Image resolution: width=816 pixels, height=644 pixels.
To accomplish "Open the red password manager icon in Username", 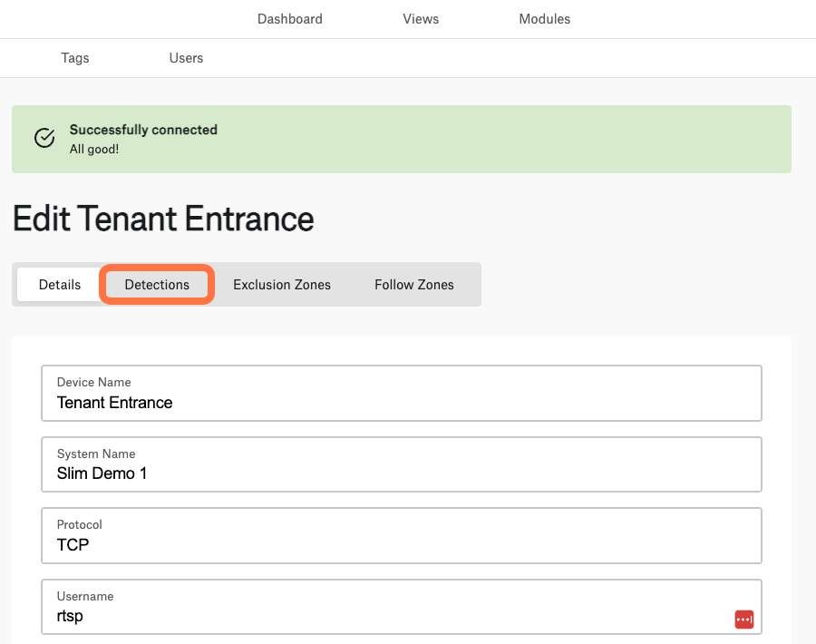I will [743, 619].
